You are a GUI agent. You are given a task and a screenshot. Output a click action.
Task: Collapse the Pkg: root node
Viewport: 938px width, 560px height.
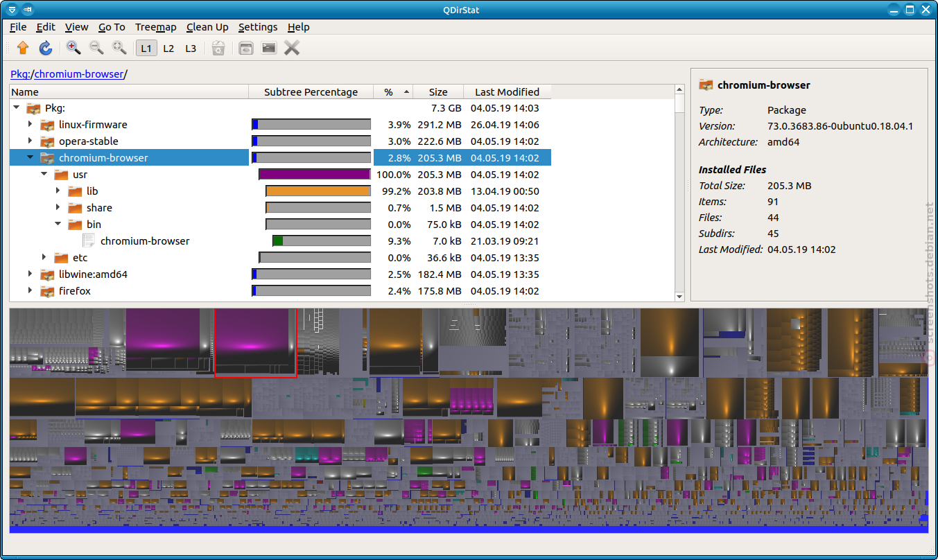(x=16, y=108)
